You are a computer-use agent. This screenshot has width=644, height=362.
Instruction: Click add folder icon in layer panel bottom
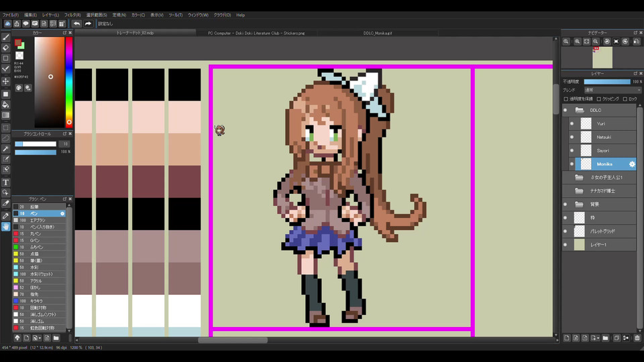tap(605, 338)
